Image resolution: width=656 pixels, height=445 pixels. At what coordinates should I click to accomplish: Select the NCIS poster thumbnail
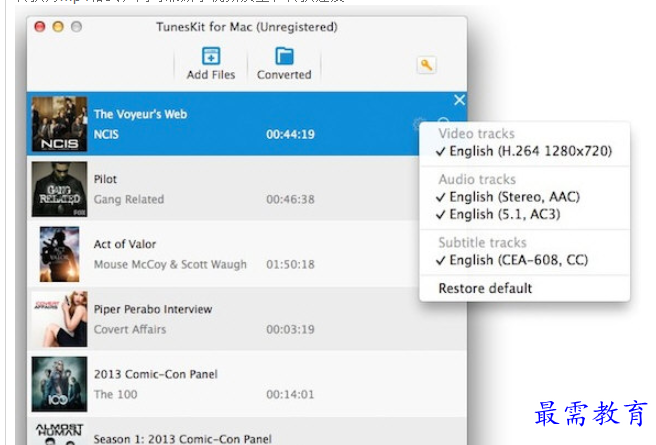coord(59,124)
